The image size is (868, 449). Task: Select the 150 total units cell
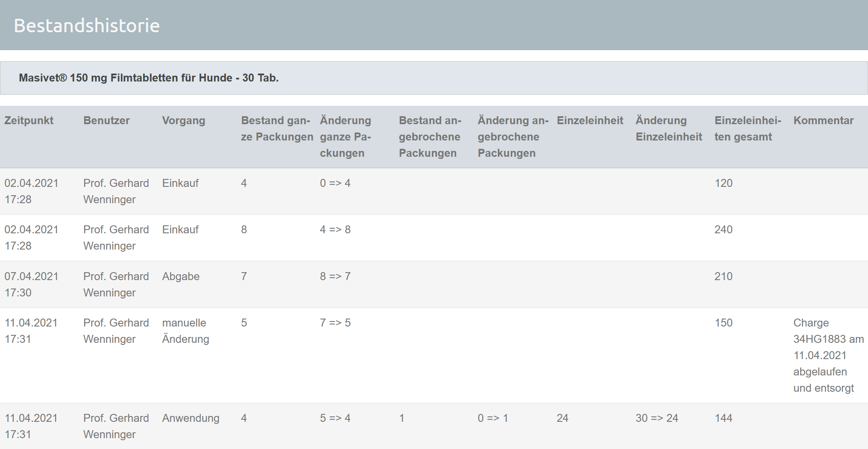[723, 323]
